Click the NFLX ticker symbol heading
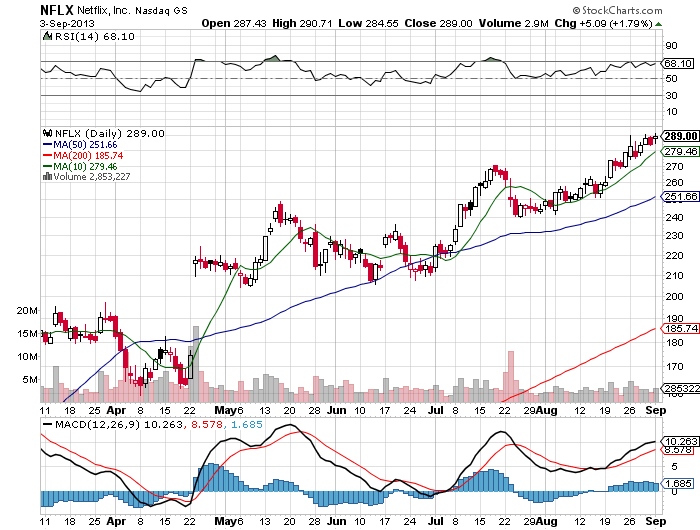This screenshot has height=530, width=700. 57,10
